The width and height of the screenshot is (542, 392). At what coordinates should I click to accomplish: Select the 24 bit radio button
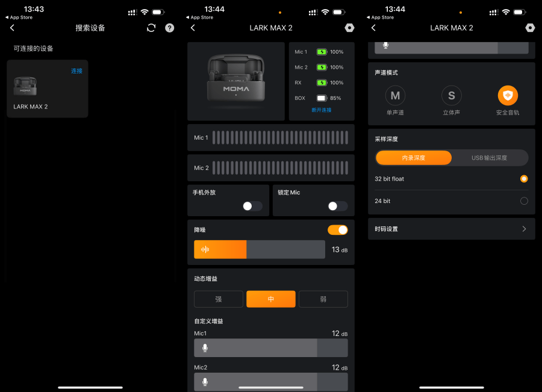coord(524,201)
